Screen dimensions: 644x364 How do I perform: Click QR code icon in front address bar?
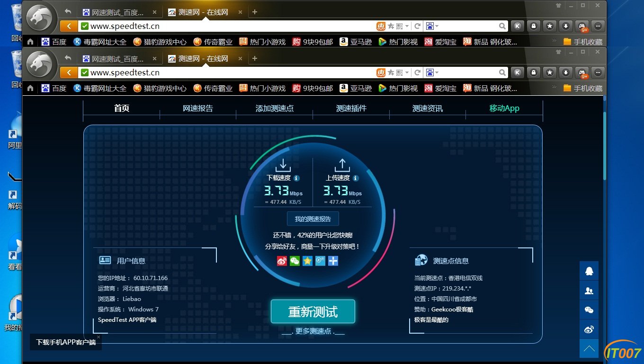tap(400, 73)
